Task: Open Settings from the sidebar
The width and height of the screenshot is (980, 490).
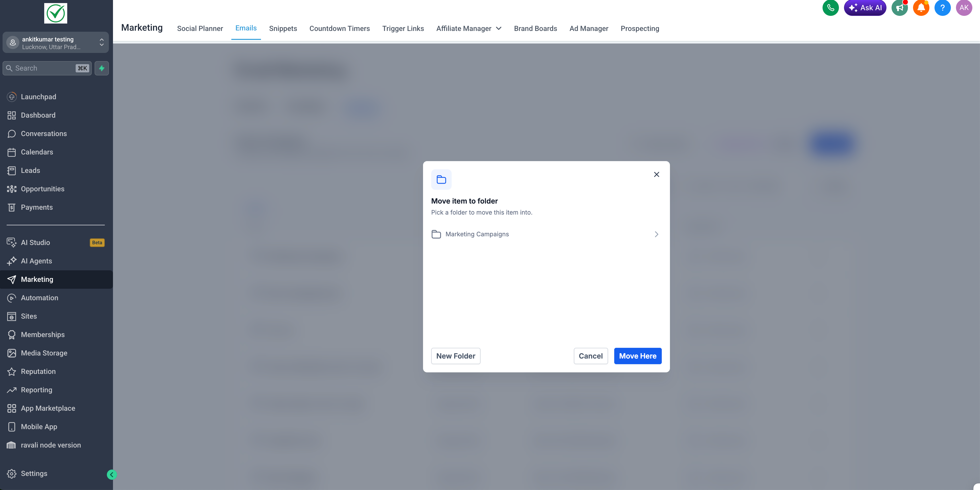Action: coord(34,473)
